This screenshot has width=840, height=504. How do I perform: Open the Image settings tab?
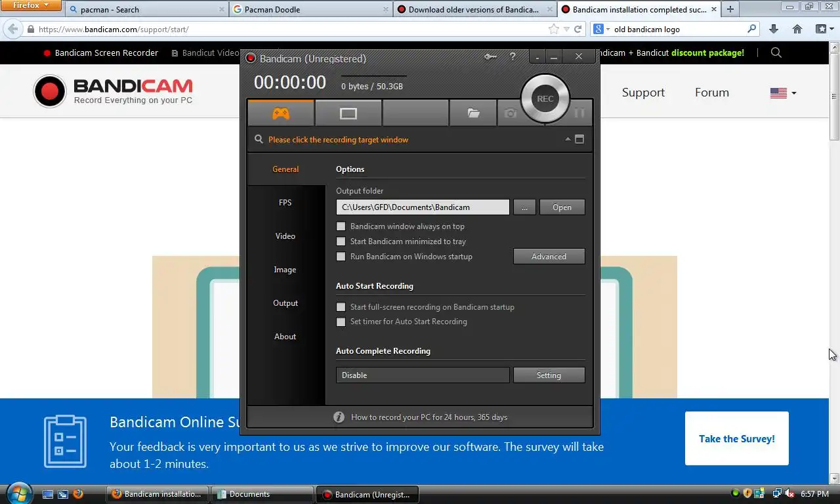tap(285, 270)
